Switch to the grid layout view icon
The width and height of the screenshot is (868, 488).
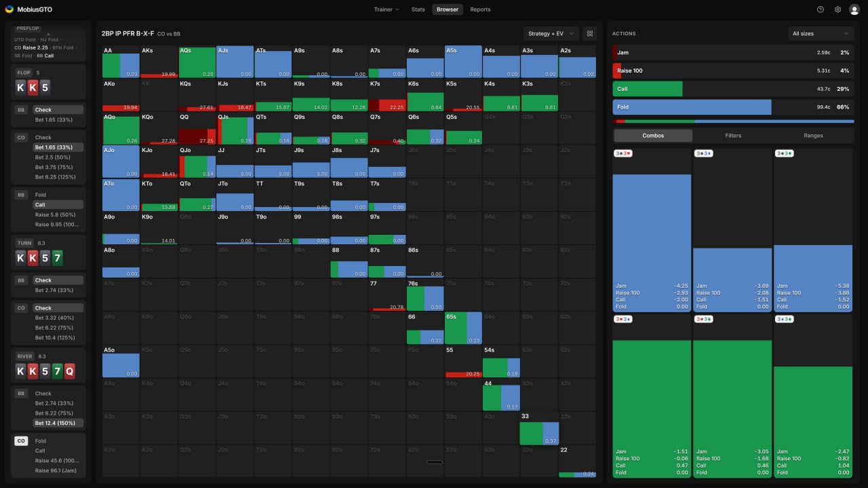coord(589,33)
